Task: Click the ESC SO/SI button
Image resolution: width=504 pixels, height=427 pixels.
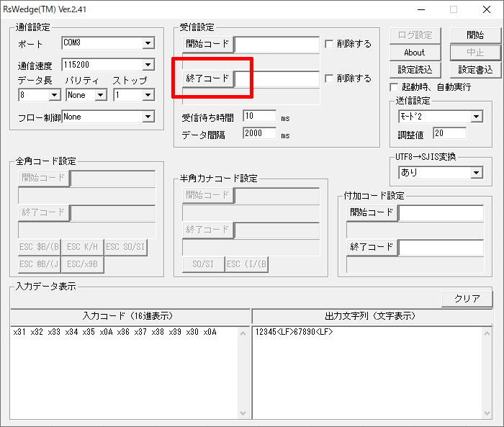Action: [126, 247]
